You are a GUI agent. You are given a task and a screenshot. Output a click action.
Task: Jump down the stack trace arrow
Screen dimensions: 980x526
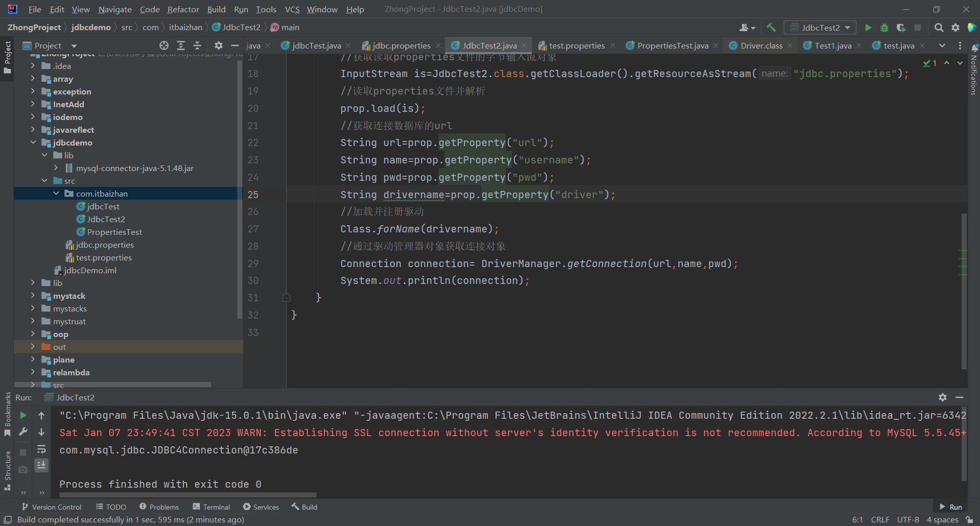pyautogui.click(x=41, y=432)
